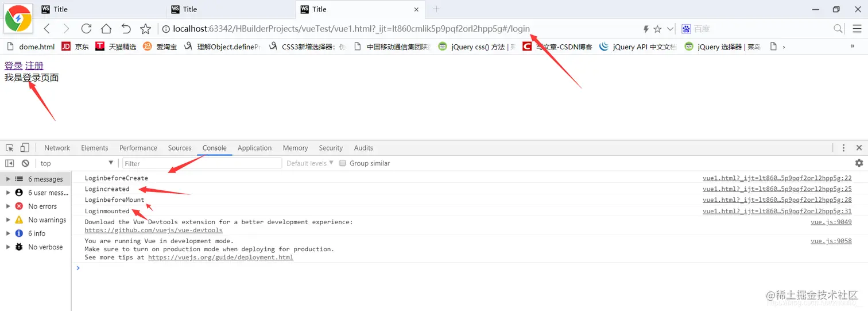The image size is (868, 311).
Task: Open the jQuery css() 方法 bookmark
Action: tap(476, 47)
